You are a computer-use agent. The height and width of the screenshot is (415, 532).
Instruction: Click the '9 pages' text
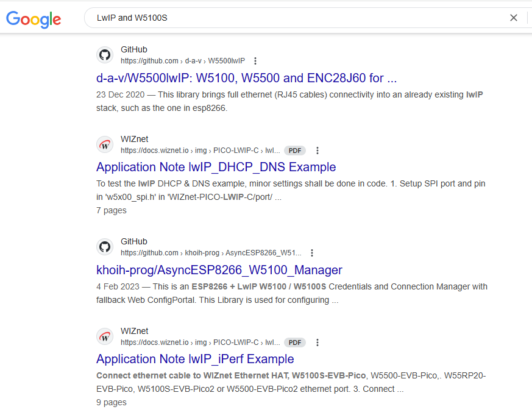(112, 402)
